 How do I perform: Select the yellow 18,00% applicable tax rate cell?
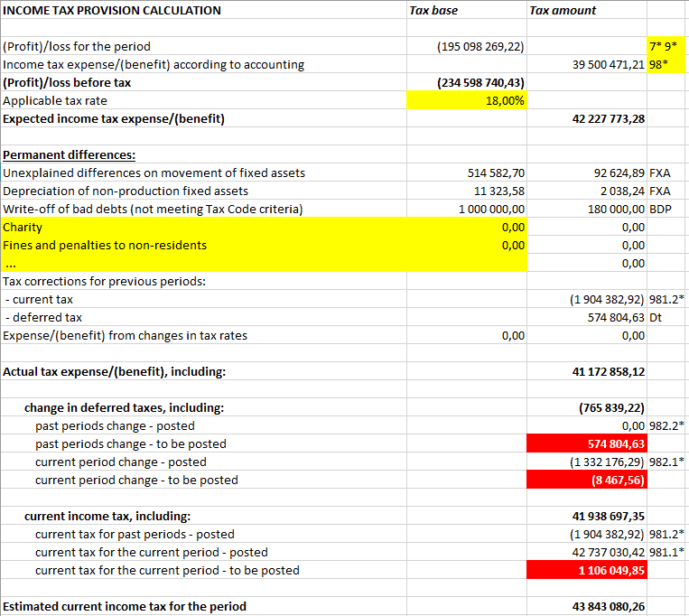pos(466,100)
